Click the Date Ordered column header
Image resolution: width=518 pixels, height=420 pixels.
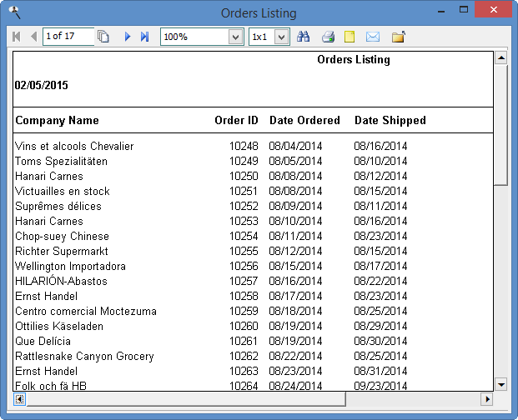click(304, 121)
